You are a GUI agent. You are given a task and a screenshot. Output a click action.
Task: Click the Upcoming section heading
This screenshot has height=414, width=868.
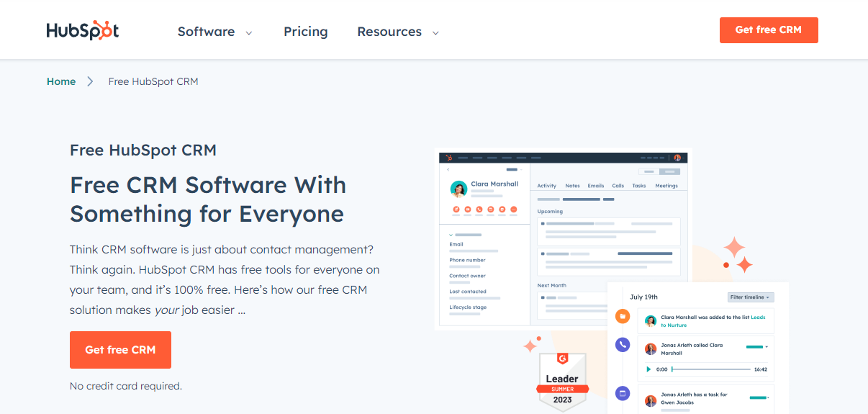[x=550, y=212]
